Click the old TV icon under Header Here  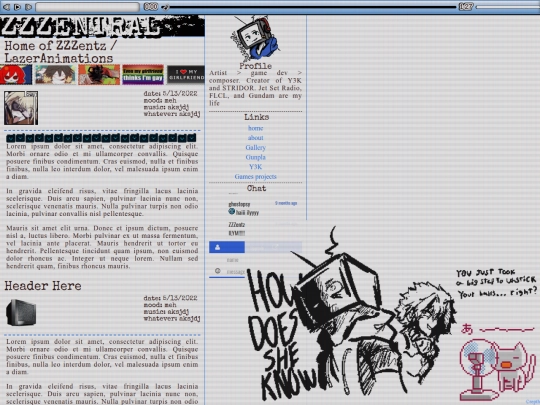pos(21,312)
